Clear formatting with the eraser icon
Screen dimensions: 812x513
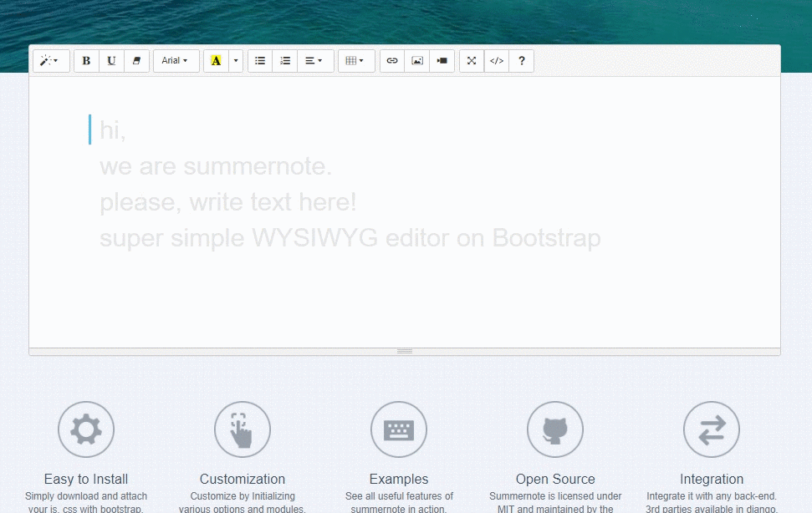pos(135,60)
